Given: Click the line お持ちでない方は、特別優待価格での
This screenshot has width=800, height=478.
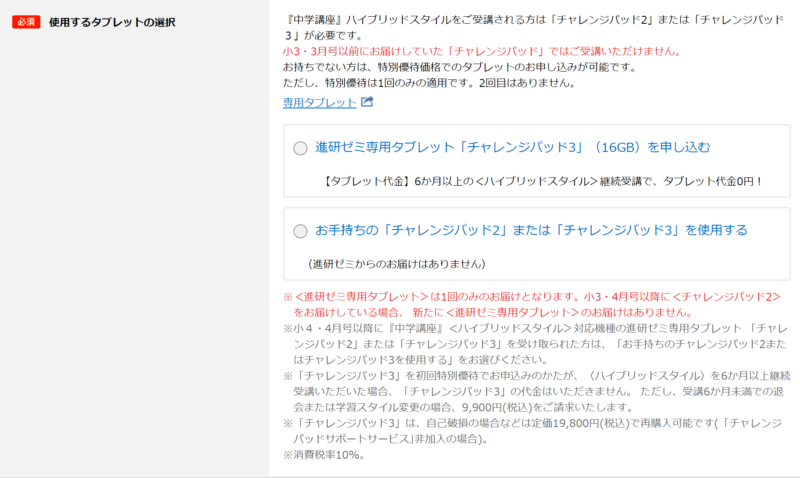Looking at the screenshot, I should [459, 67].
